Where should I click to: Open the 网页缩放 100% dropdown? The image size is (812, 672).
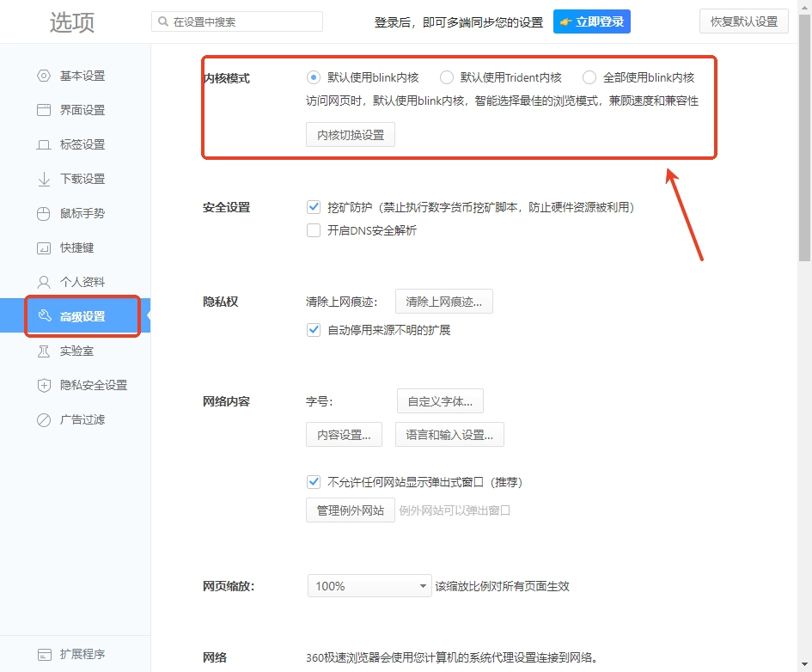click(x=369, y=586)
